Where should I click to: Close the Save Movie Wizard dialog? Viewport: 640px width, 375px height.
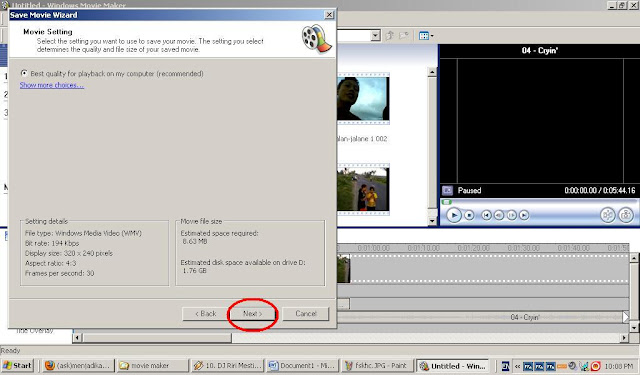click(x=329, y=15)
